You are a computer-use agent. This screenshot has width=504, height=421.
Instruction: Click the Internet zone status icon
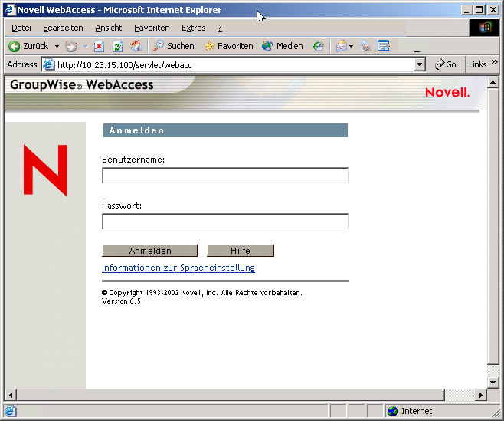(x=392, y=411)
